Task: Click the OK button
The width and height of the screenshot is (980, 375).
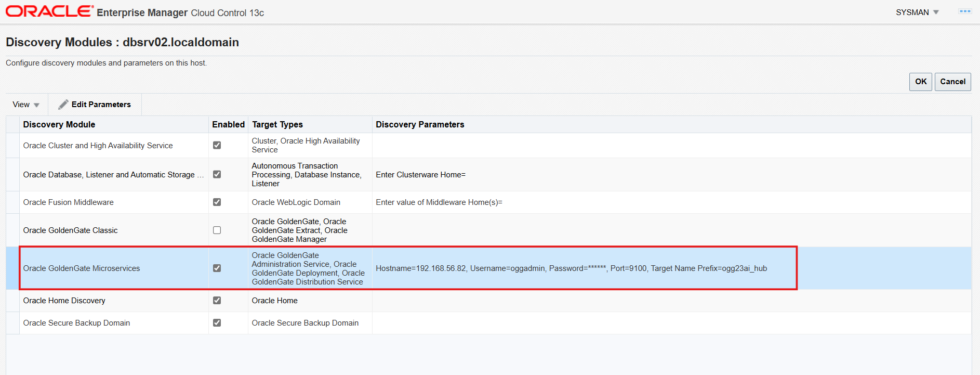Action: coord(921,82)
